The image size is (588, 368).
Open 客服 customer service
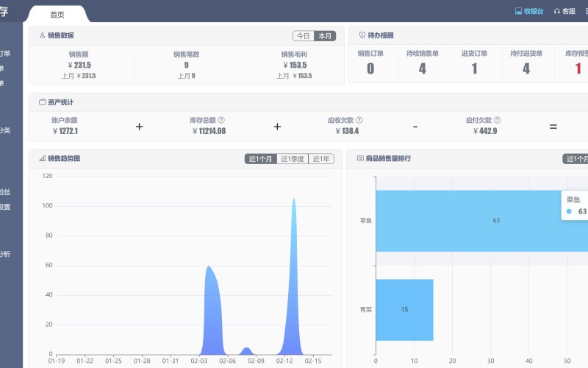coord(564,11)
